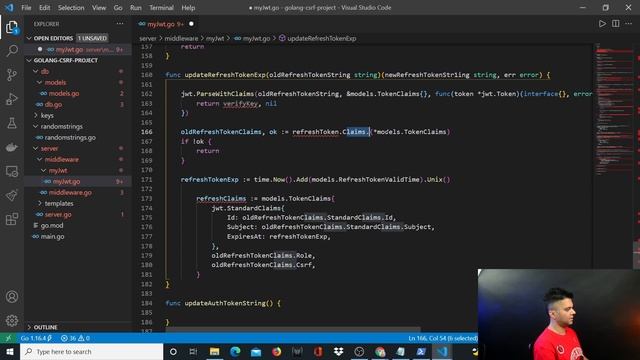Screen dimensions: 640x360
Task: Launch Firefox from taskbar
Action: point(277,351)
